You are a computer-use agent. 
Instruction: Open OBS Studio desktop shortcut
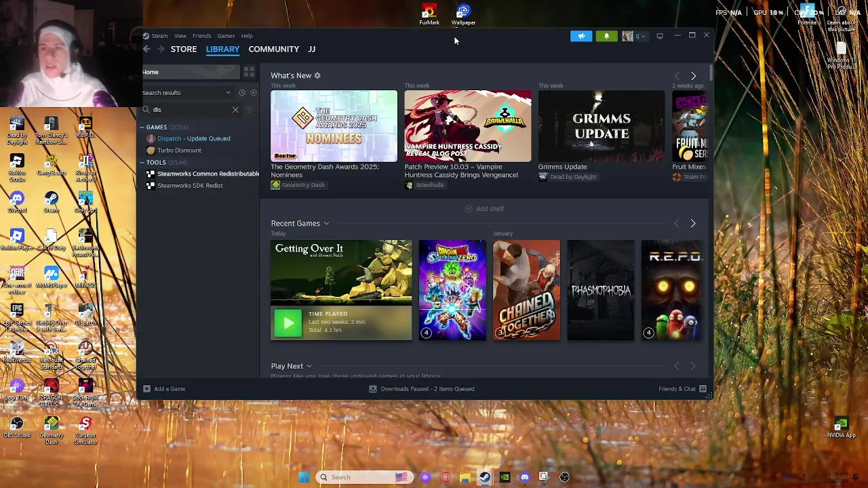pyautogui.click(x=17, y=428)
